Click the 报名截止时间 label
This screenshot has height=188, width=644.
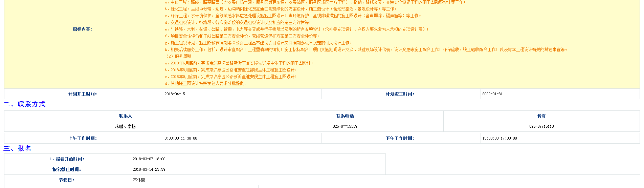(67, 170)
